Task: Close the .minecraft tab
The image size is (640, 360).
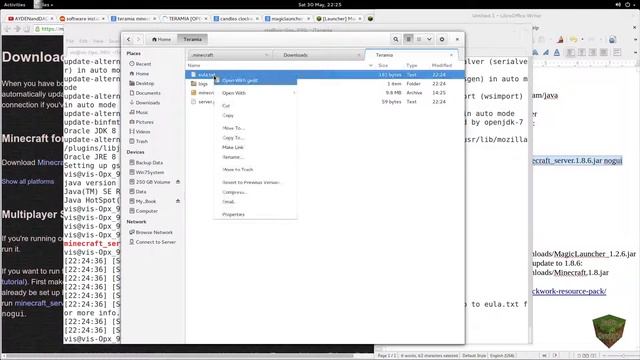Action: [x=267, y=55]
